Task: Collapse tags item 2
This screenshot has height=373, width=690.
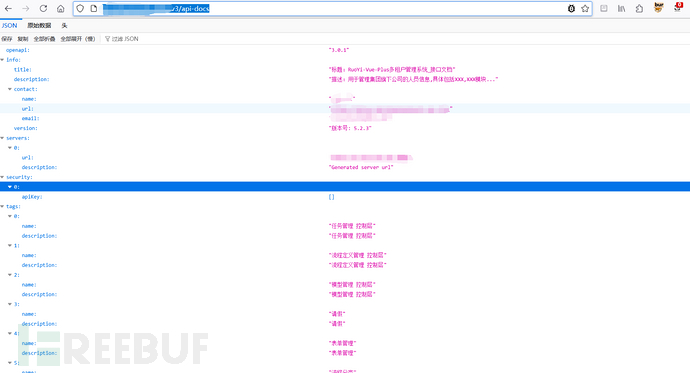Action: point(10,275)
